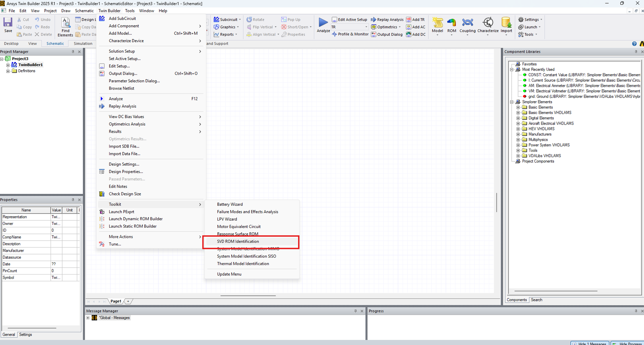The width and height of the screenshot is (644, 345).
Task: Open the TR active setup combo box
Action: coord(349,27)
